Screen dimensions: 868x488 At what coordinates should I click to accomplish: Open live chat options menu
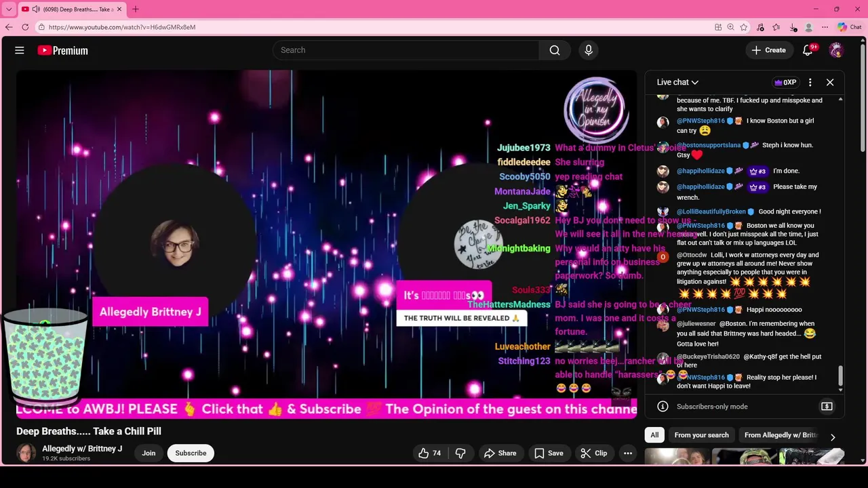pos(810,82)
